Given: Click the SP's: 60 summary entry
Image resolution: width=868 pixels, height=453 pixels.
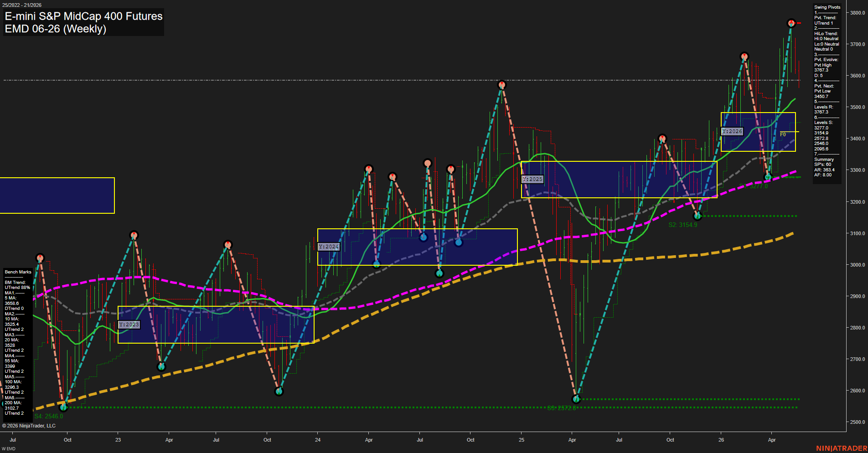Looking at the screenshot, I should click(x=822, y=165).
